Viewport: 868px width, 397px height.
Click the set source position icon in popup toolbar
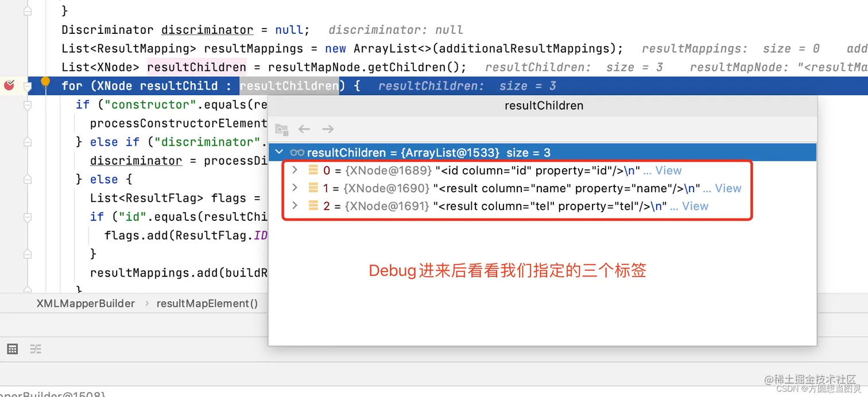point(281,129)
